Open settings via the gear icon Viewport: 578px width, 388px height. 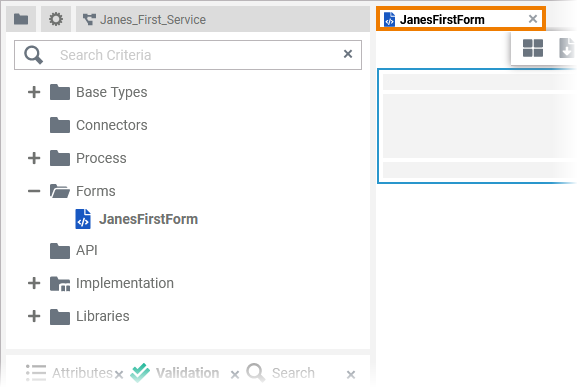pos(56,19)
